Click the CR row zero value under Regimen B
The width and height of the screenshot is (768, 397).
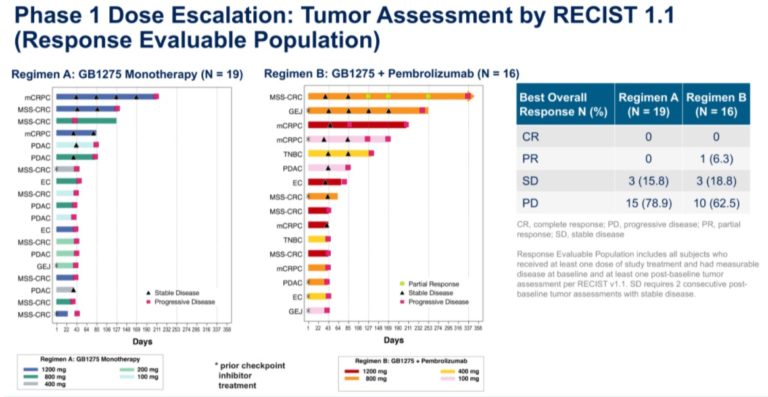click(x=716, y=137)
